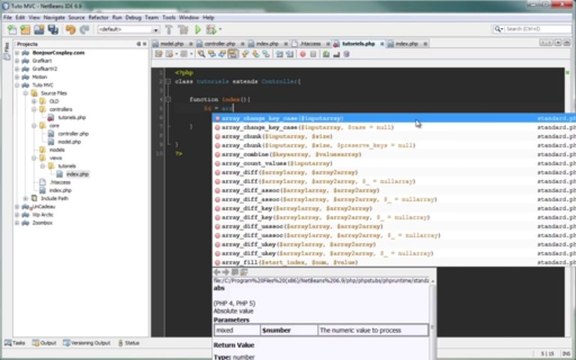
Task: Click the documentation popup vertical scrollbar
Action: 432,318
